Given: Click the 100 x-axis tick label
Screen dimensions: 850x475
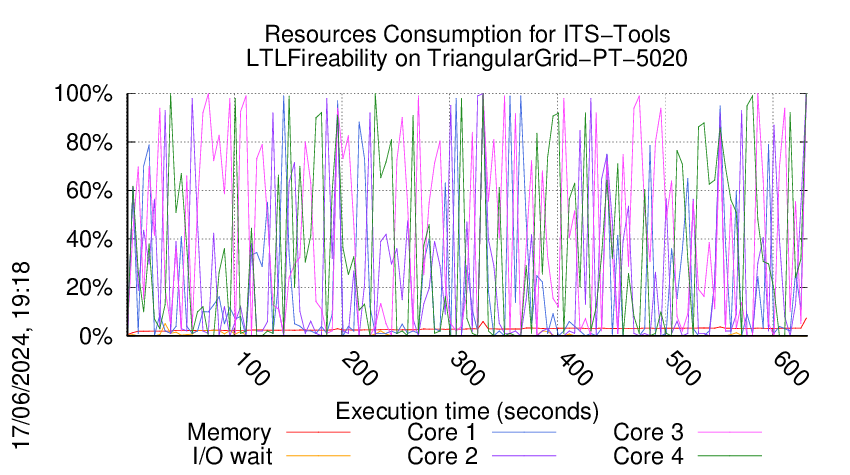Looking at the screenshot, I should tap(252, 369).
